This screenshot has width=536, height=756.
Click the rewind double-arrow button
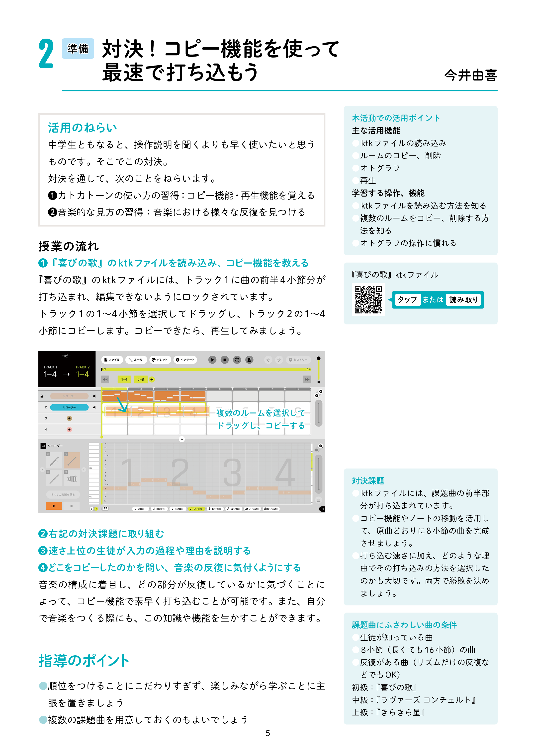(x=105, y=379)
